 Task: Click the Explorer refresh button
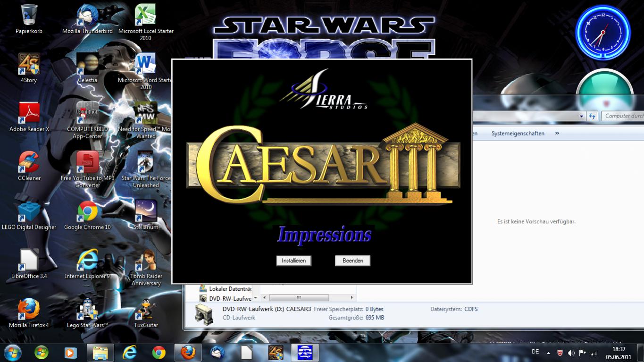pos(593,116)
